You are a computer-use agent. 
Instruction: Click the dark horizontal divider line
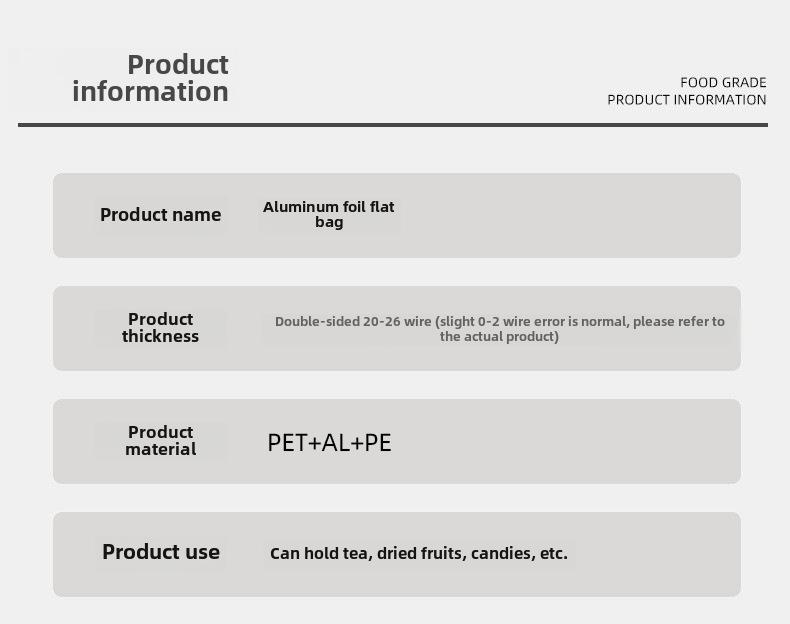coord(393,125)
